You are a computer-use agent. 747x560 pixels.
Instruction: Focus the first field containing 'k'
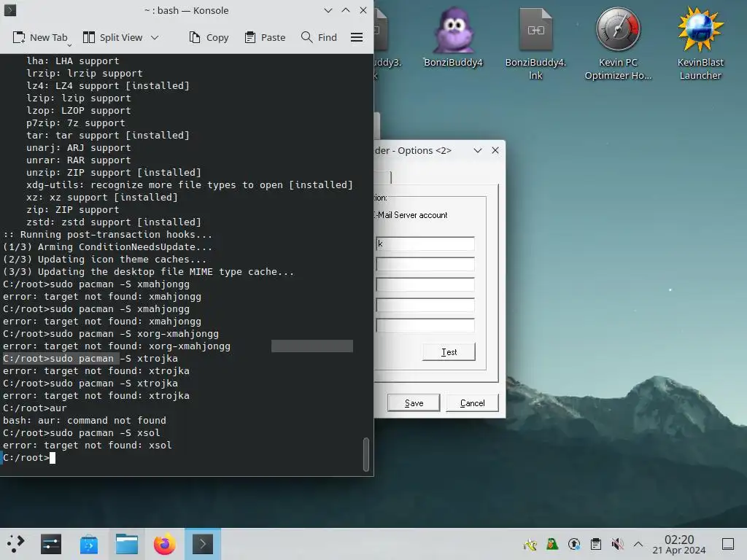click(x=425, y=244)
